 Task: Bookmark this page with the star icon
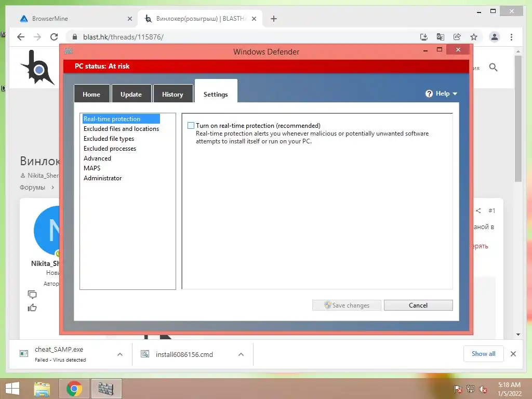click(x=474, y=37)
